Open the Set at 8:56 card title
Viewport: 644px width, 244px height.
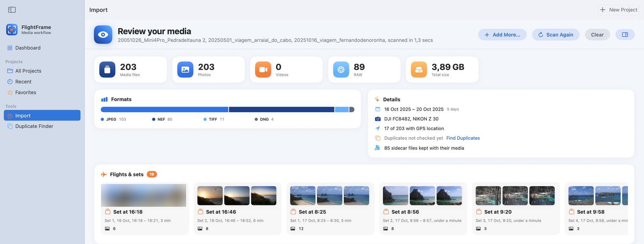[x=405, y=212]
